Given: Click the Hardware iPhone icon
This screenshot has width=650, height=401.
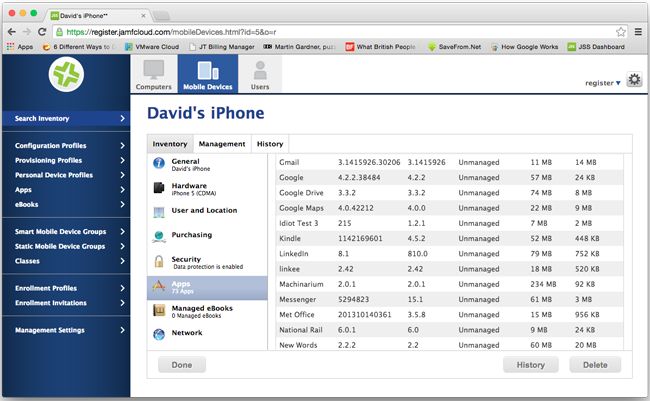Looking at the screenshot, I should pos(159,188).
